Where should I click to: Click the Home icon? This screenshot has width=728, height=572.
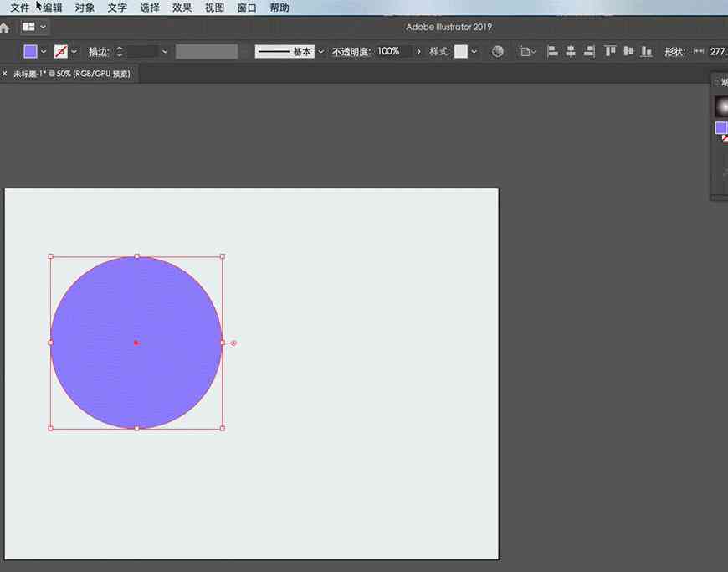coord(5,28)
